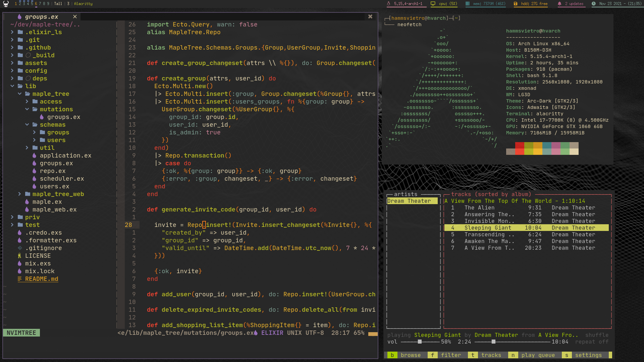Image resolution: width=644 pixels, height=362 pixels.
Task: Click the hdd free space icon
Action: (516, 4)
